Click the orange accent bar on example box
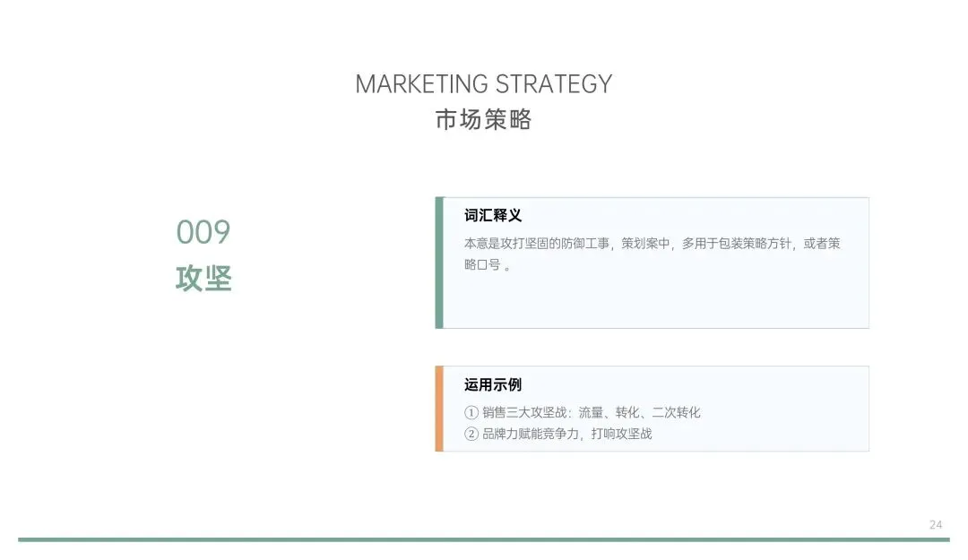 [439, 409]
